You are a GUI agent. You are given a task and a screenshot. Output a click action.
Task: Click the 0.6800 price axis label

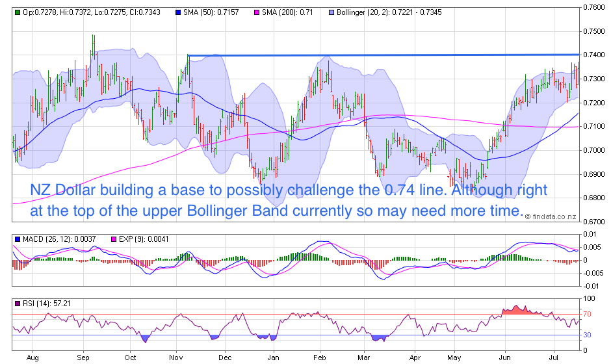pyautogui.click(x=594, y=198)
